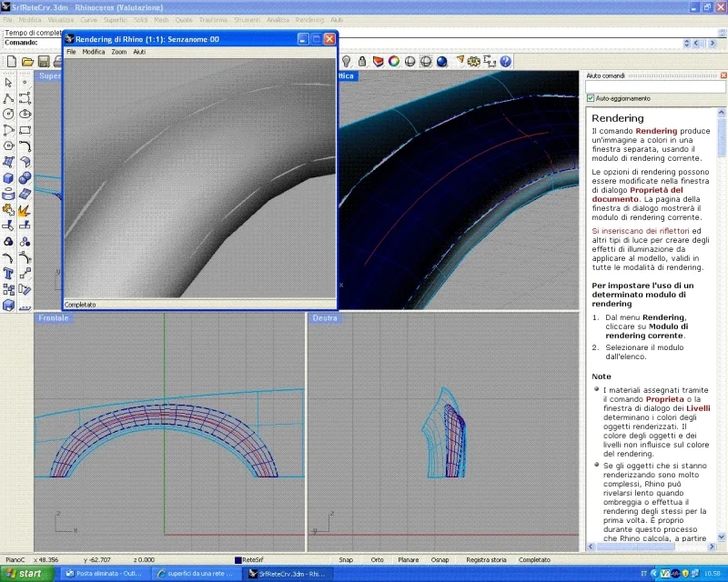Click the help panel scroll down arrow
This screenshot has width=728, height=582.
pyautogui.click(x=721, y=537)
